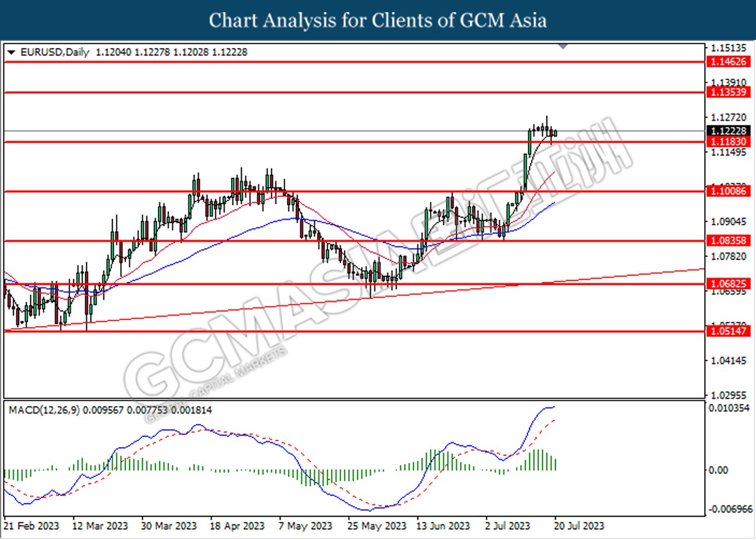The height and width of the screenshot is (540, 756).
Task: Click the MACD(12,26,9) indicator label
Action: point(44,410)
